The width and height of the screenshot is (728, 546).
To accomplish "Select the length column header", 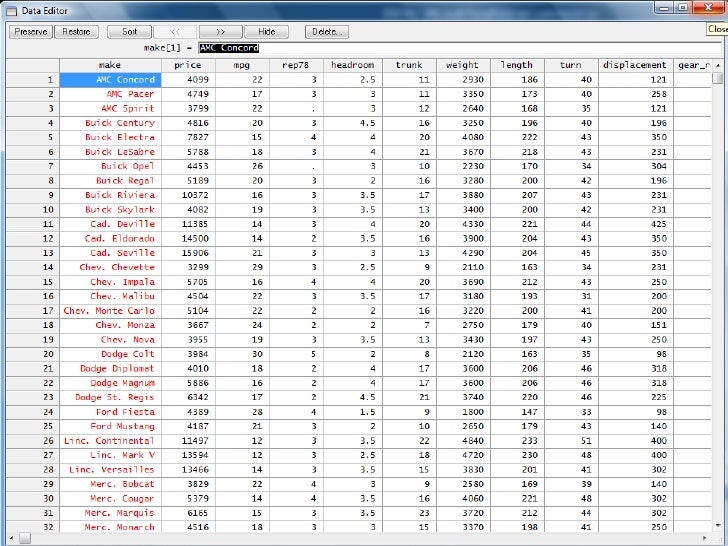I will (517, 65).
